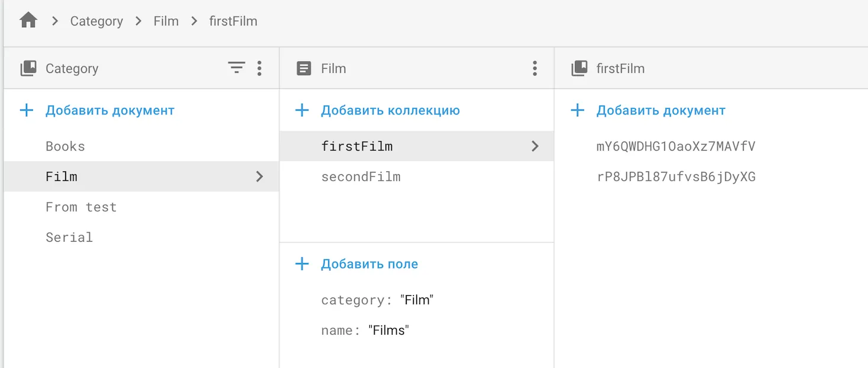The height and width of the screenshot is (368, 868).
Task: Go to Film in breadcrumb
Action: click(x=166, y=21)
